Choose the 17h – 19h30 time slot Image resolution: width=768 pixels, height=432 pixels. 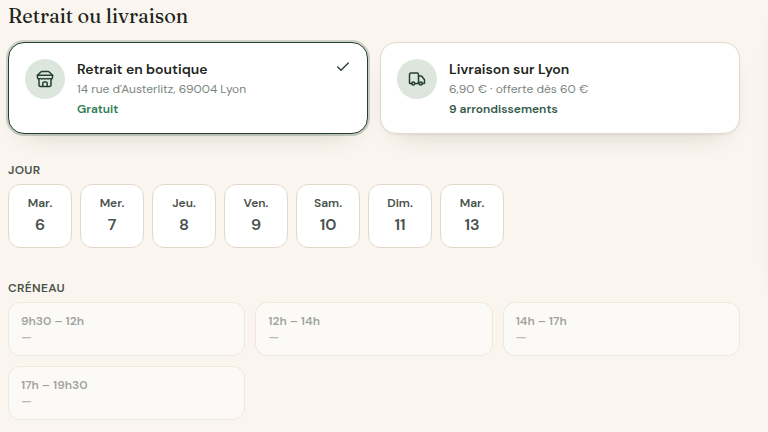pyautogui.click(x=126, y=393)
